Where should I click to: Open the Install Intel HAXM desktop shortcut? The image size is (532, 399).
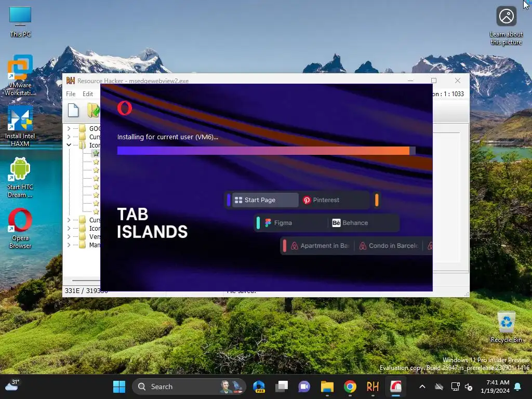(x=20, y=126)
